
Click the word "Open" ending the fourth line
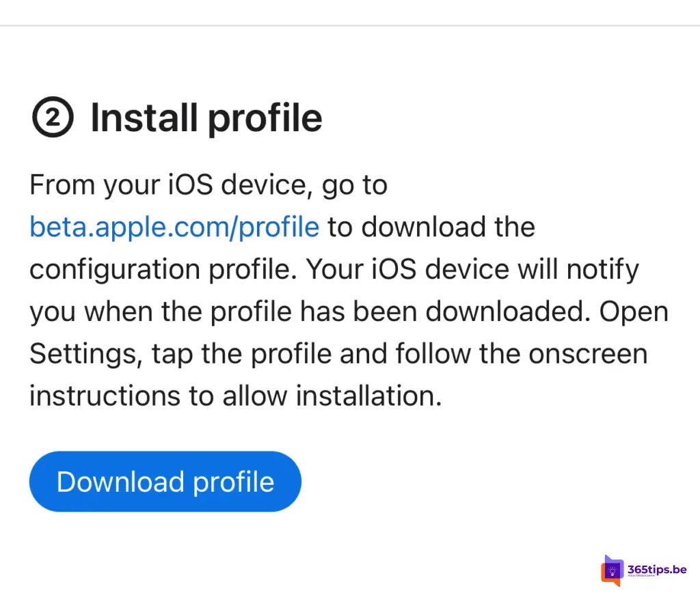[634, 311]
